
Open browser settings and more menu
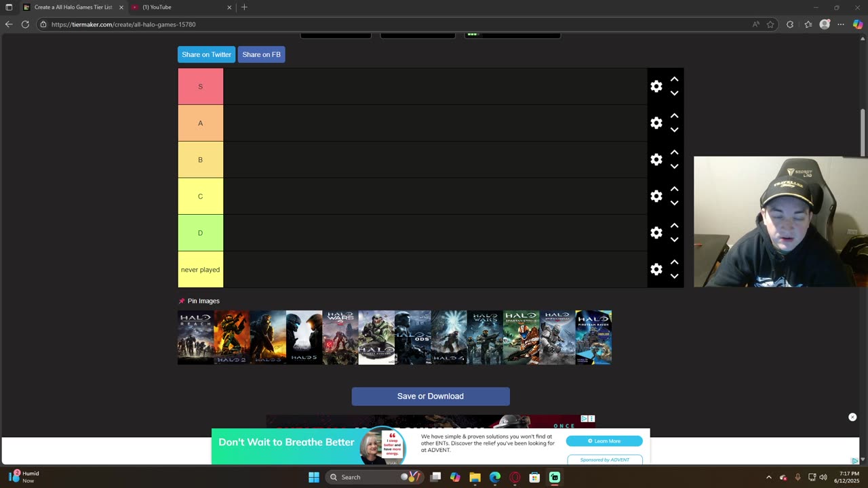click(841, 24)
